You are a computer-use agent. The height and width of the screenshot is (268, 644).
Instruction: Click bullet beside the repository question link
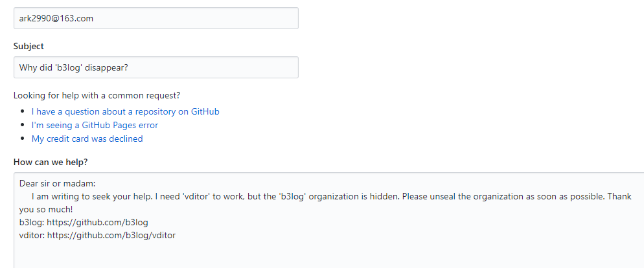23,112
